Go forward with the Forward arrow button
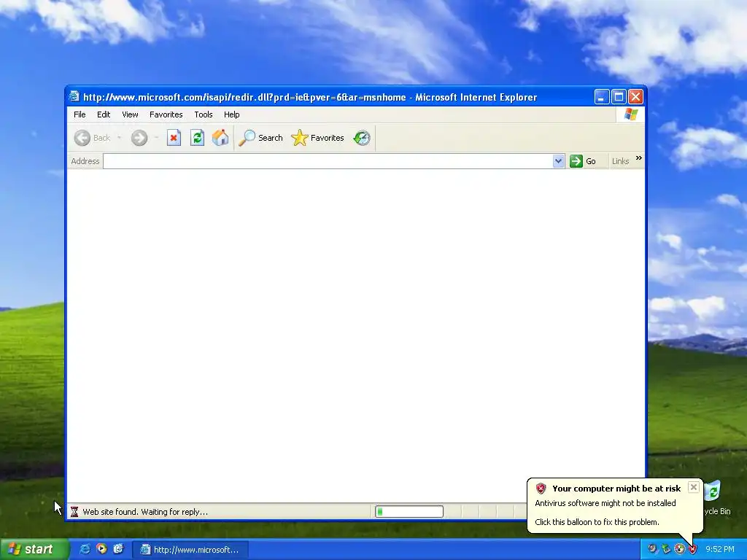The image size is (747, 560). (x=139, y=138)
